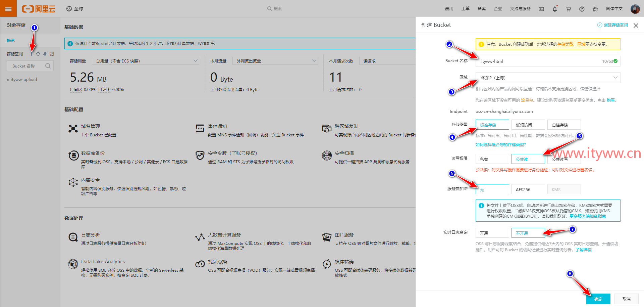Open the shopping cart

tap(568, 9)
